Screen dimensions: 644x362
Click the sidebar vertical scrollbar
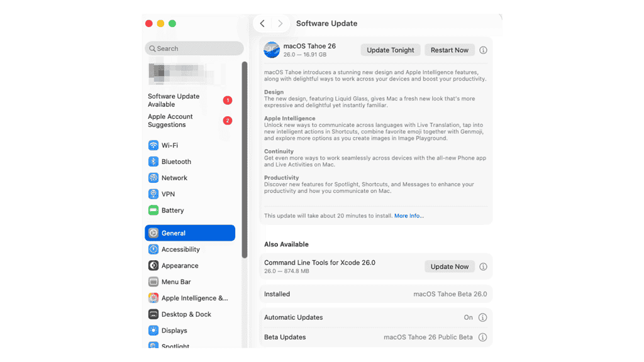tap(245, 160)
